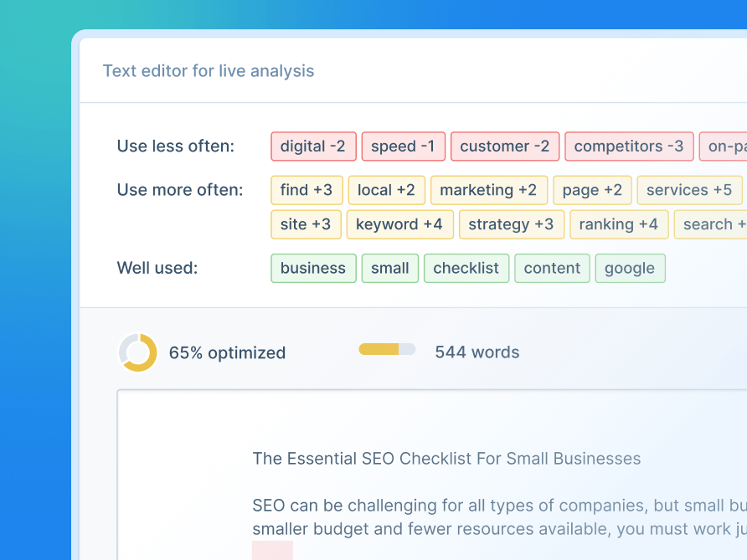Viewport: 747px width, 560px height.
Task: Click the 544 words progress bar
Action: point(386,348)
